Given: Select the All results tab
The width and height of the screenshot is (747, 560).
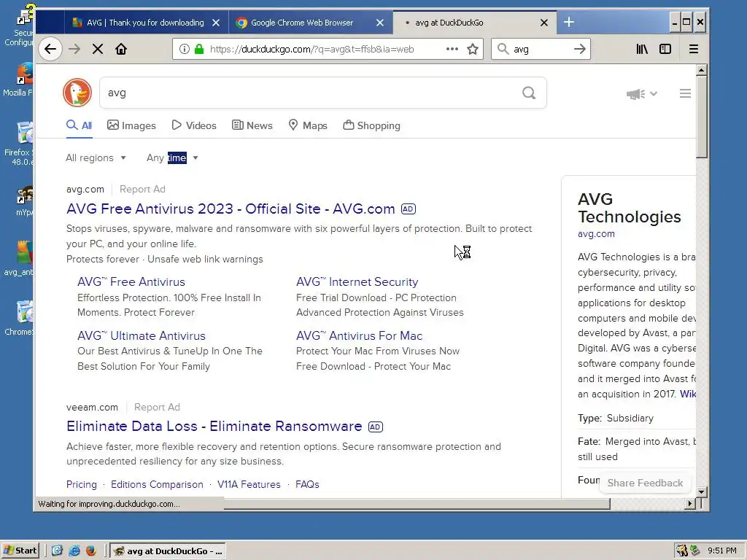Looking at the screenshot, I should point(79,125).
